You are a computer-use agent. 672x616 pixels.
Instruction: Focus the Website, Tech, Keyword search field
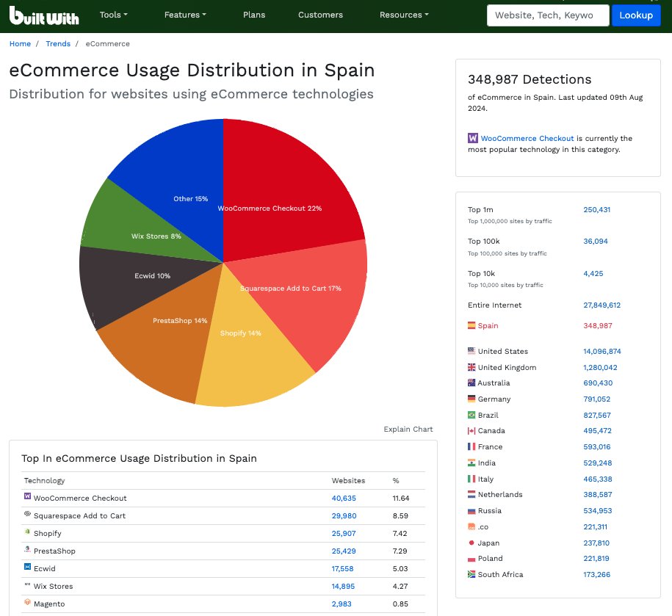tap(548, 15)
